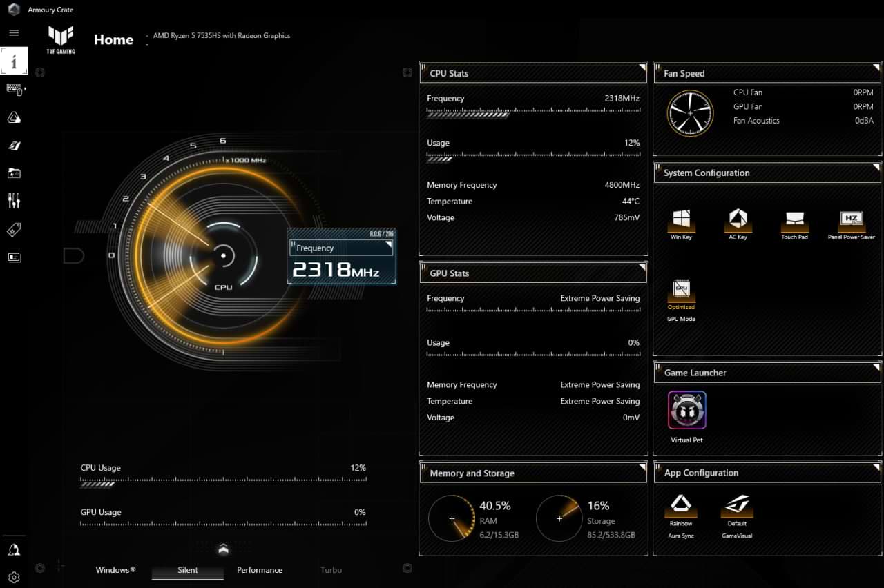This screenshot has height=588, width=884.
Task: Open the Frequency selector on the gauge
Action: 342,248
